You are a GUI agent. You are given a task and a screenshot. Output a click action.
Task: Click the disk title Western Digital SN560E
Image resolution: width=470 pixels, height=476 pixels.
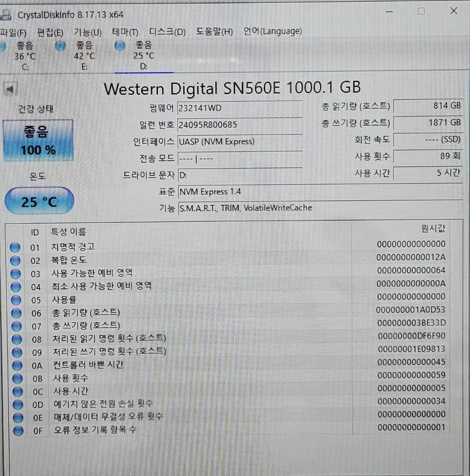pos(232,88)
